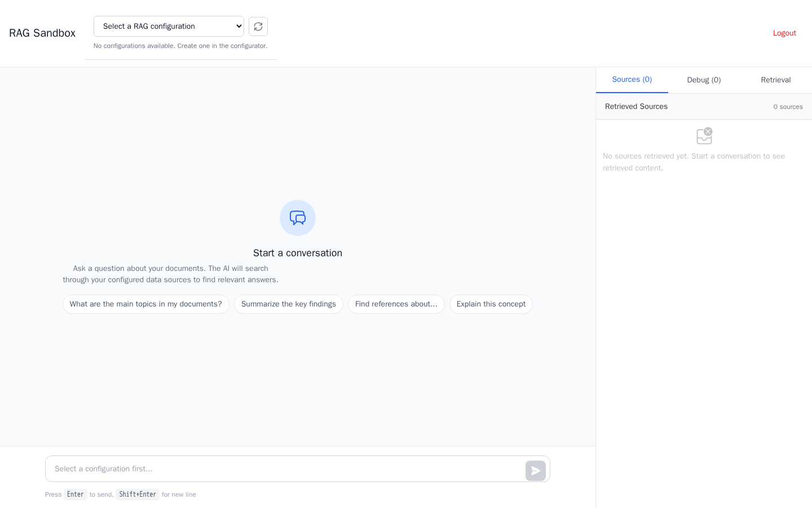The height and width of the screenshot is (508, 812).
Task: Click the empty inbox no-sources icon
Action: pyautogui.click(x=704, y=136)
